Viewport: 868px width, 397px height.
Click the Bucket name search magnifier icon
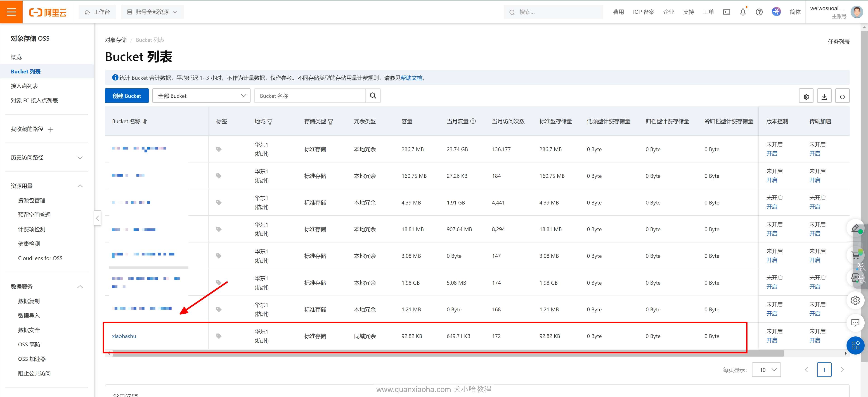pos(373,96)
